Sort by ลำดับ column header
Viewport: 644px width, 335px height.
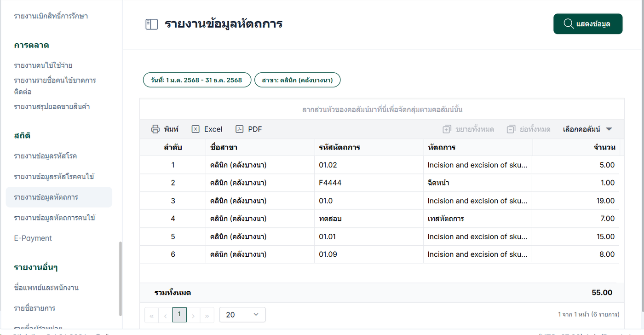173,147
